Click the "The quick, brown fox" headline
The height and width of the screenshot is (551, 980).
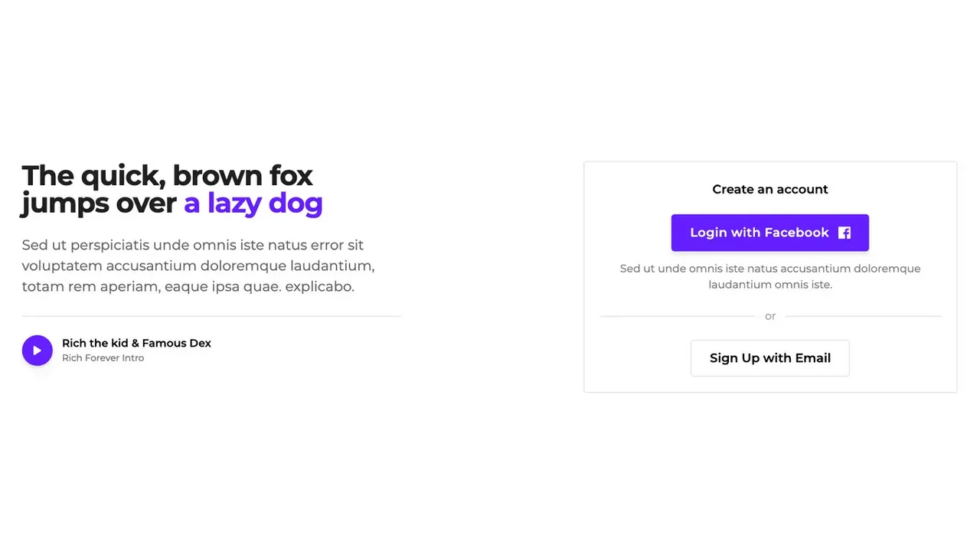pos(167,175)
